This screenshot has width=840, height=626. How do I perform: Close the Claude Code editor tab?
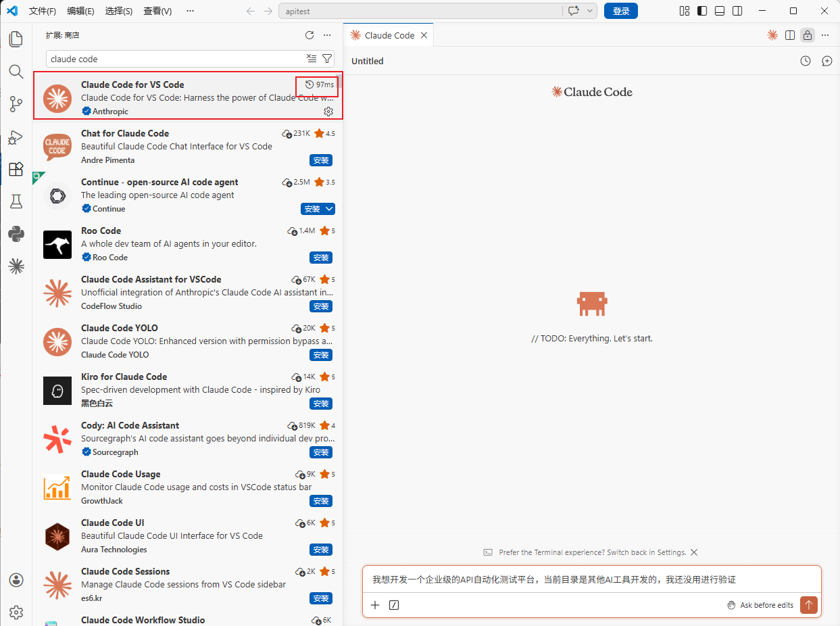coord(424,35)
